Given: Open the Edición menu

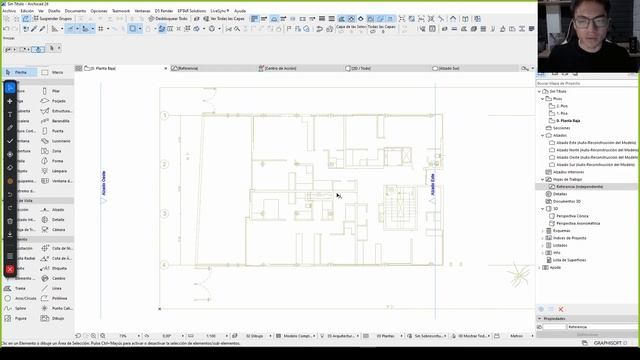Looking at the screenshot, I should pyautogui.click(x=27, y=11).
